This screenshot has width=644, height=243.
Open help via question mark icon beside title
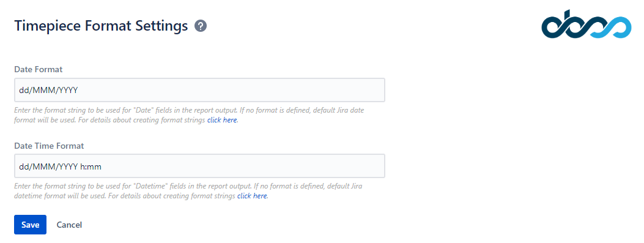click(x=201, y=26)
